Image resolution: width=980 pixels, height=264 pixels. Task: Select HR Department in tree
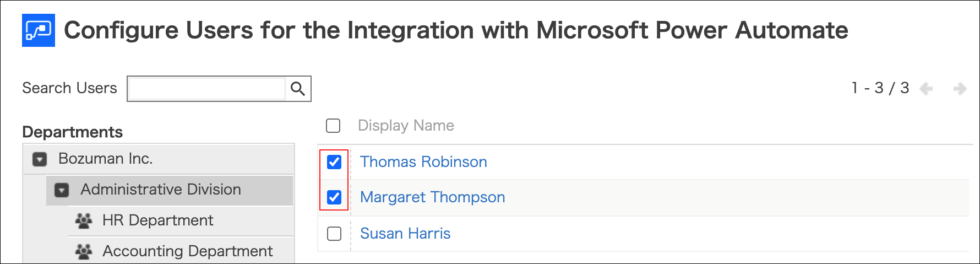pyautogui.click(x=157, y=220)
